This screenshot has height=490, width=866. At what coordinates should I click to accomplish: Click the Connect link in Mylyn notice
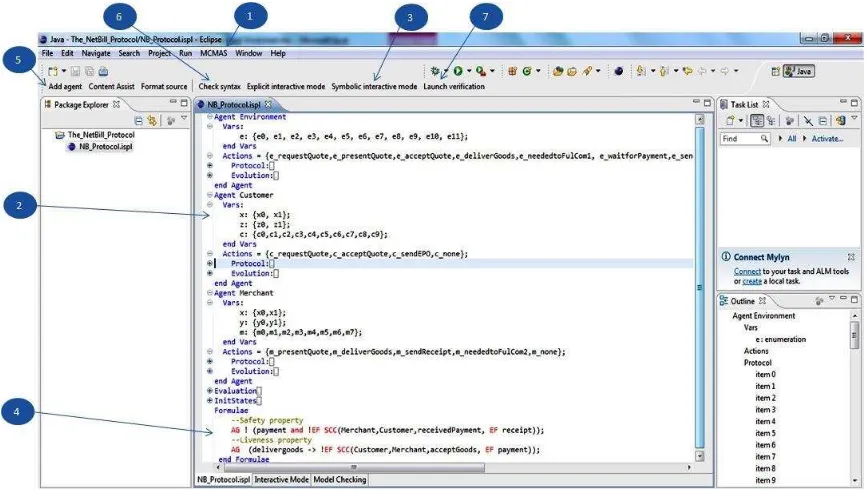747,271
